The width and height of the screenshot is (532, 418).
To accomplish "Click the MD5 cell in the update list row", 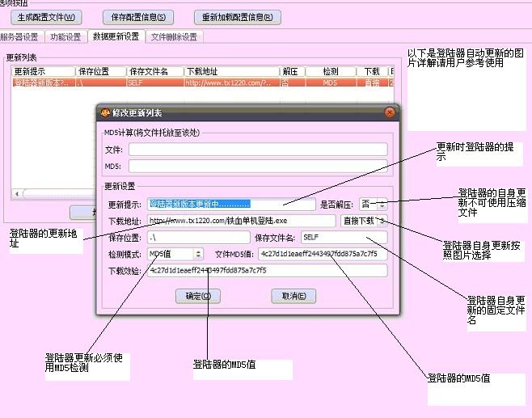I will pyautogui.click(x=331, y=82).
